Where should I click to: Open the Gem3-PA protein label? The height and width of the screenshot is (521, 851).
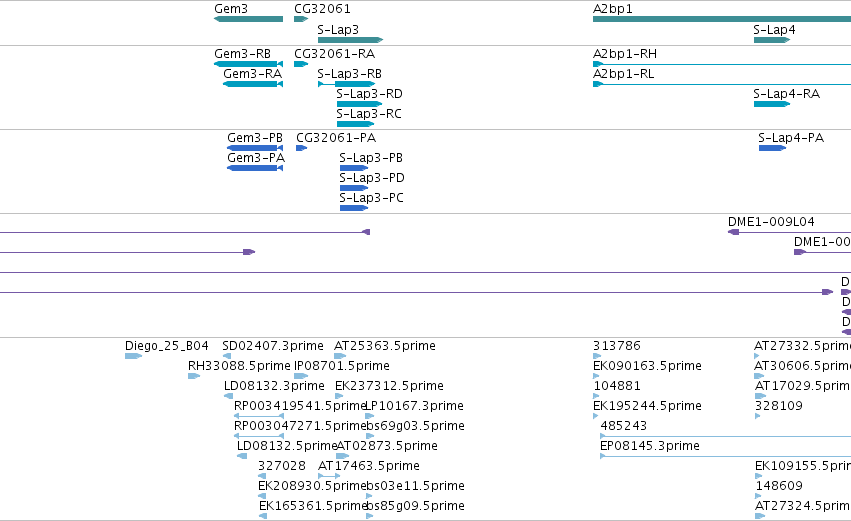tap(256, 158)
